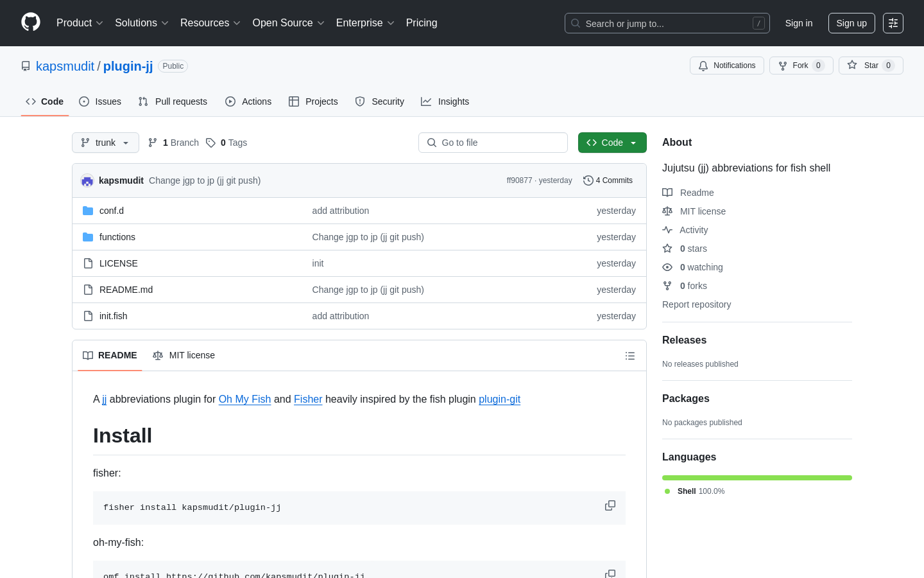This screenshot has width=924, height=578.
Task: Open the plugin-jj repository link
Action: click(128, 66)
